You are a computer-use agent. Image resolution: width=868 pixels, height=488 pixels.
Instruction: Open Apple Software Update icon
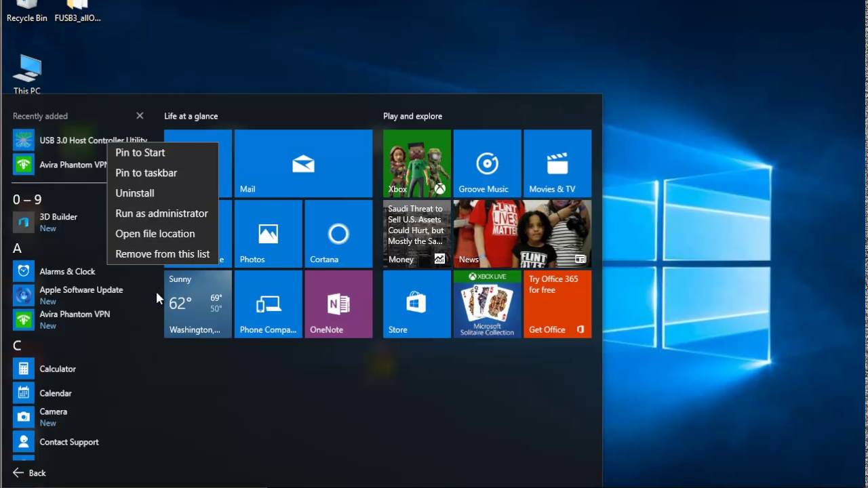pyautogui.click(x=24, y=295)
